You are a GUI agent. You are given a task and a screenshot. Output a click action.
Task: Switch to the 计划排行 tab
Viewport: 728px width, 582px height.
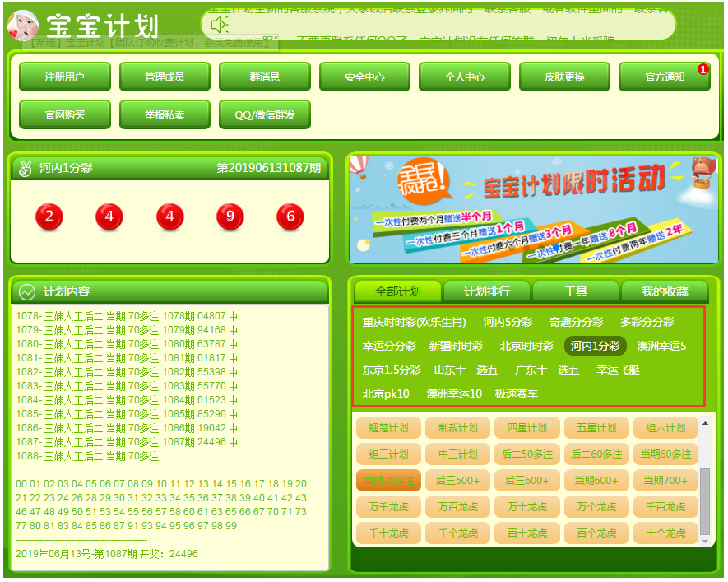486,291
